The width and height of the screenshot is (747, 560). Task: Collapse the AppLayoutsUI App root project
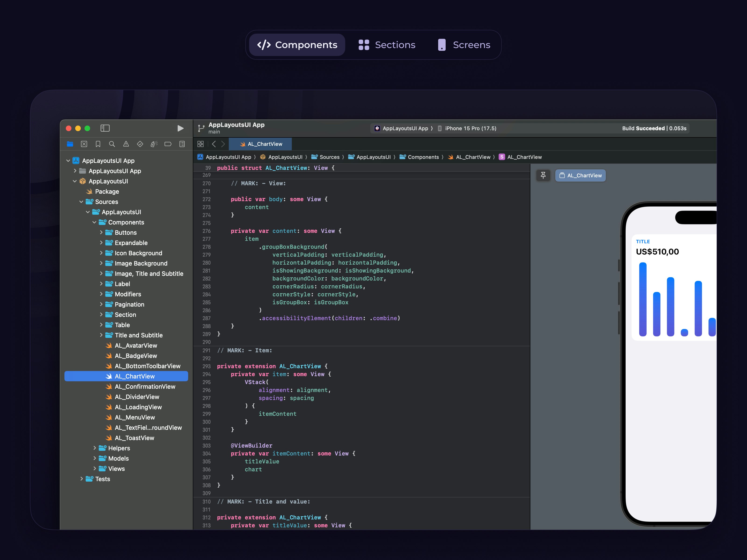tap(68, 161)
